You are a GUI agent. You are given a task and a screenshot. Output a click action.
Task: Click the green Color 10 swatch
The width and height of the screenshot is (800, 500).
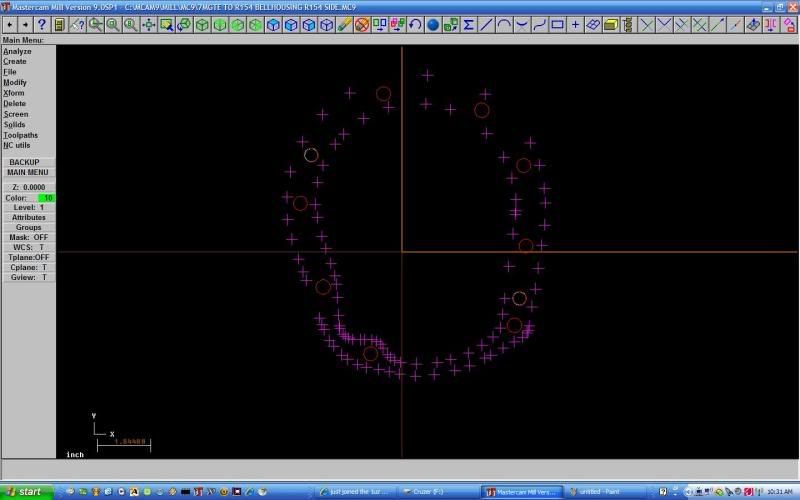pos(46,198)
